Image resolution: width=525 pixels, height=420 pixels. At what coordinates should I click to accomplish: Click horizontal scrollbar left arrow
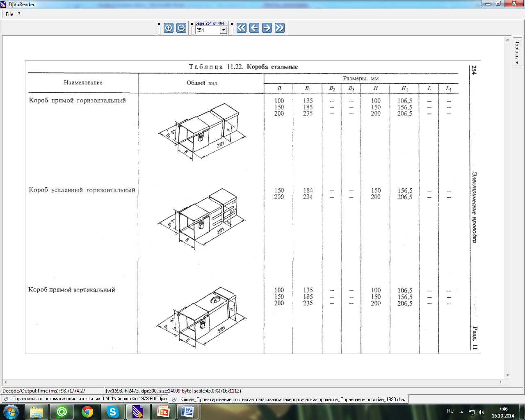pyautogui.click(x=5, y=382)
